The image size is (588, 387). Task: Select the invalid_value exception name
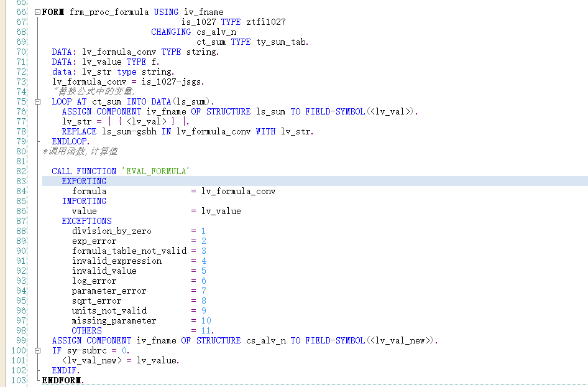pos(104,271)
